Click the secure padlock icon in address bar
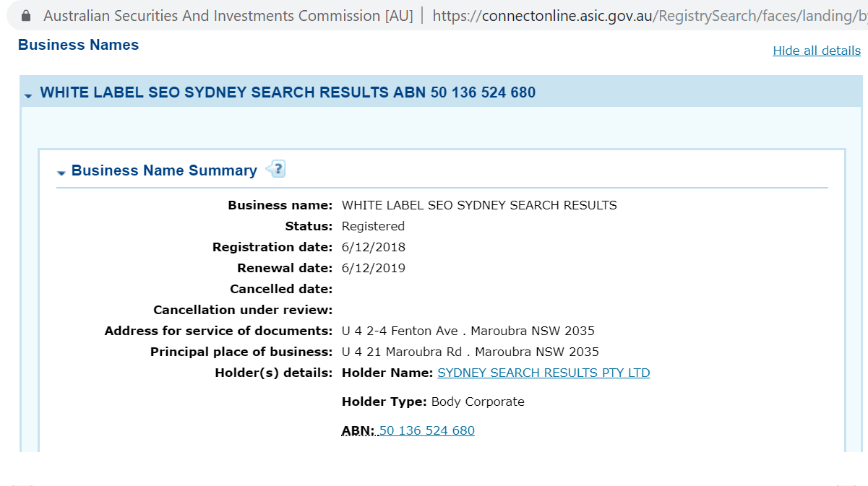 coord(27,15)
